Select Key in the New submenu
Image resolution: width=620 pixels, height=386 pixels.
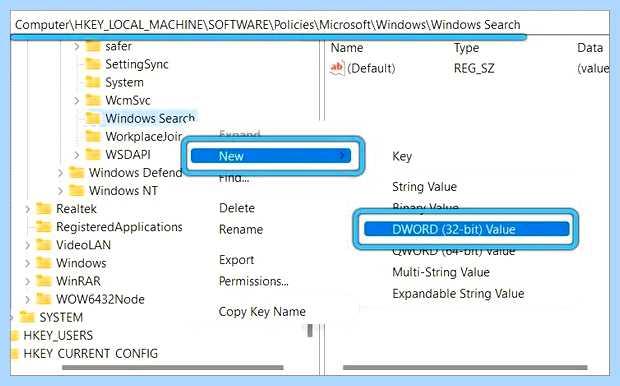[x=402, y=156]
